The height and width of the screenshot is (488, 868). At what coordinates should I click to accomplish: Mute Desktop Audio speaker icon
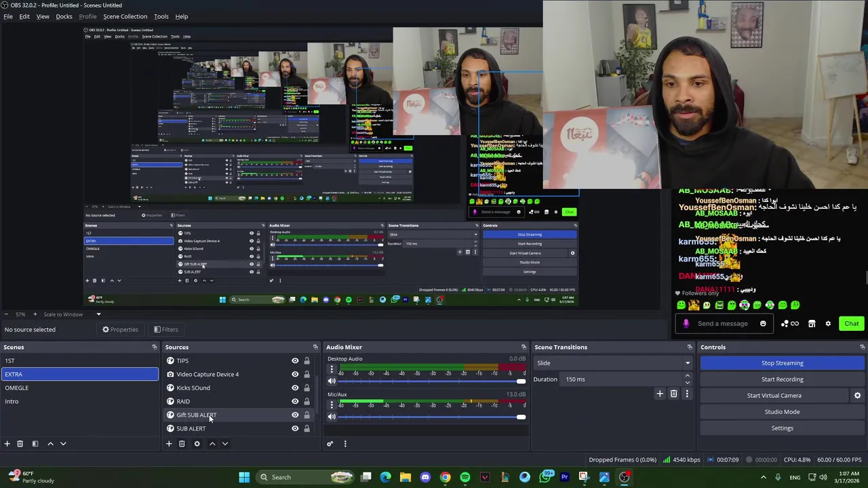click(x=332, y=381)
